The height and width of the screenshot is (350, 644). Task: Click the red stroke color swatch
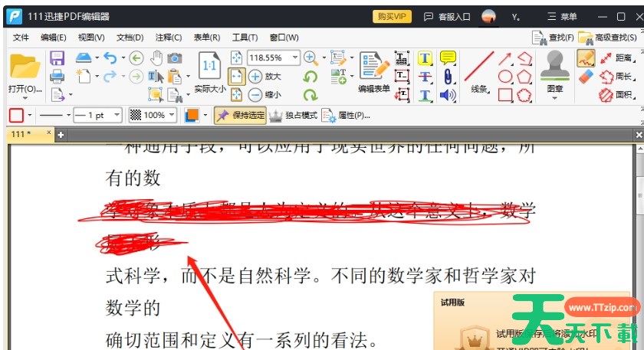pyautogui.click(x=16, y=116)
